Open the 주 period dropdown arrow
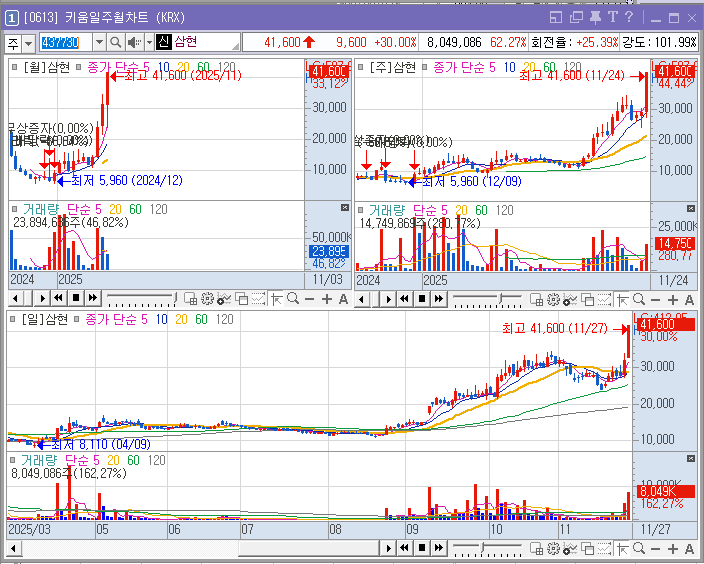This screenshot has width=704, height=564. [28, 44]
